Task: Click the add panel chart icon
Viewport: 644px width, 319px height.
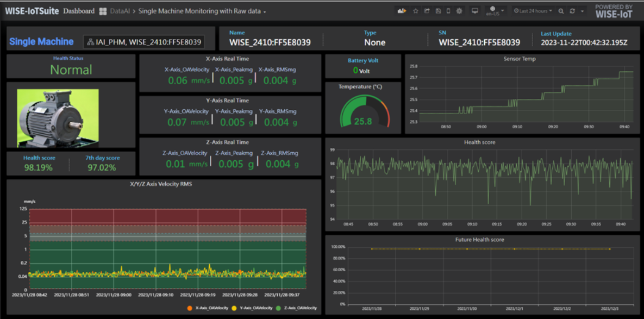Action: click(402, 10)
